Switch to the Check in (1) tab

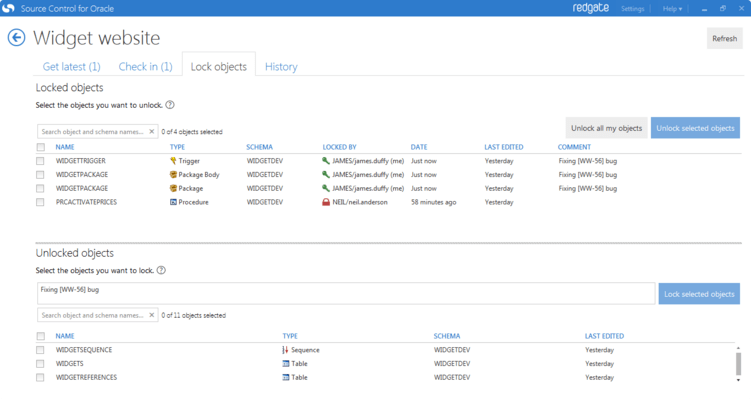click(x=146, y=67)
